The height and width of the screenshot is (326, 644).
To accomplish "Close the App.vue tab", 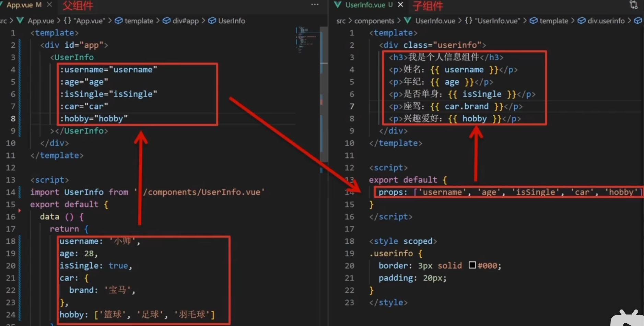I will click(49, 5).
